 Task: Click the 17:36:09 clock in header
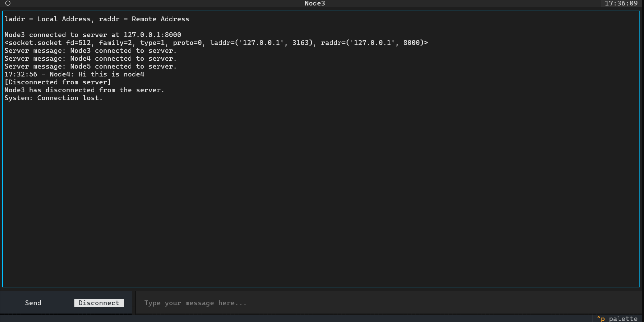coord(621,3)
